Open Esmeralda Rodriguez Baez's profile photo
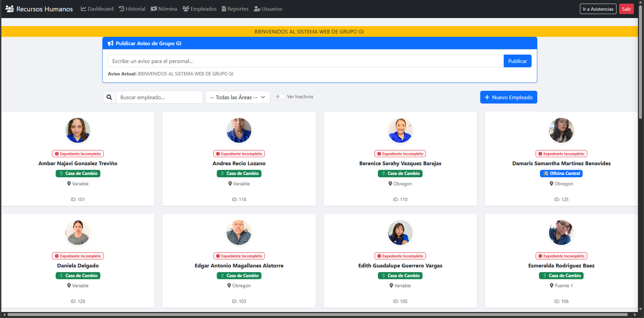This screenshot has width=644, height=318. coord(561,232)
